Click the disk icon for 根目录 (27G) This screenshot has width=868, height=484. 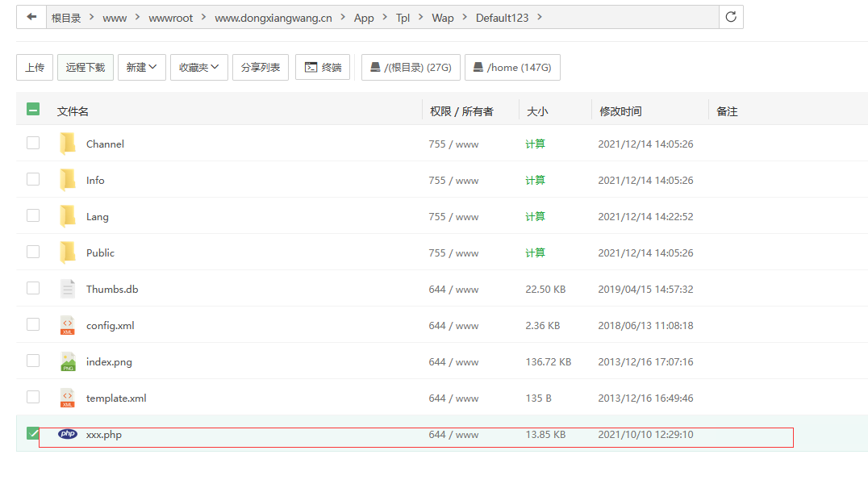click(x=375, y=67)
